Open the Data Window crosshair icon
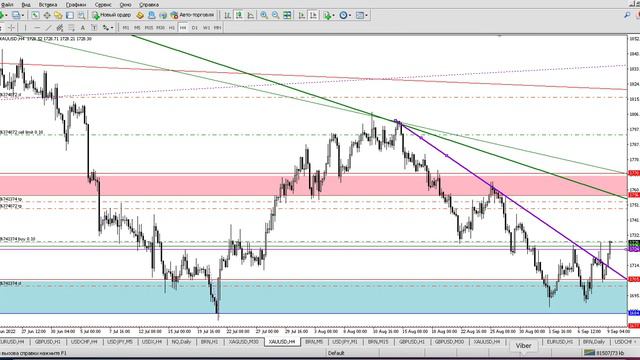Image resolution: width=640 pixels, height=360 pixels. (x=47, y=15)
